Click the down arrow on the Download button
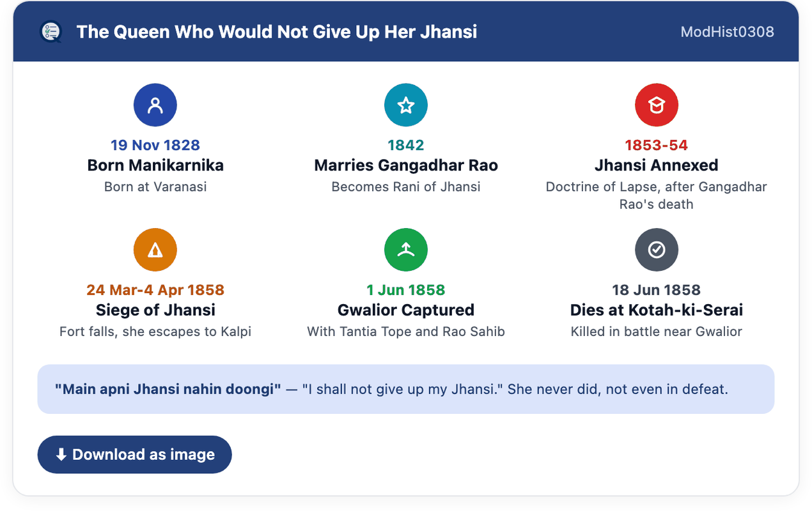Viewport: 812px width, 511px height. click(x=61, y=455)
